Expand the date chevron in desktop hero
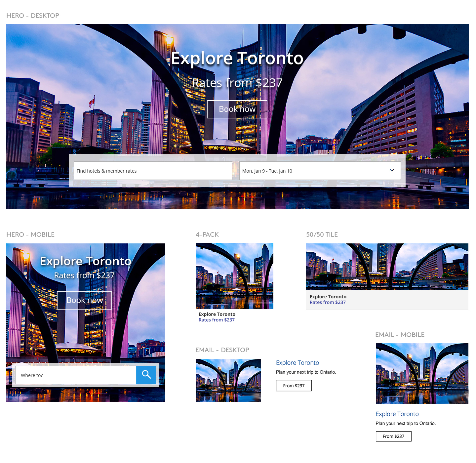476x463 pixels. tap(392, 171)
